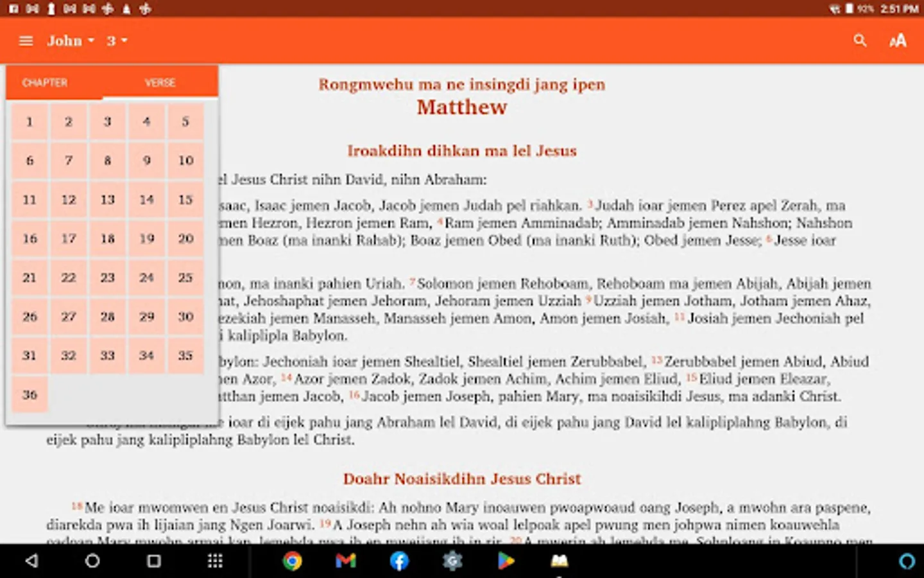Select number 7 in the grid
Screen dimensions: 924x578
(69, 161)
